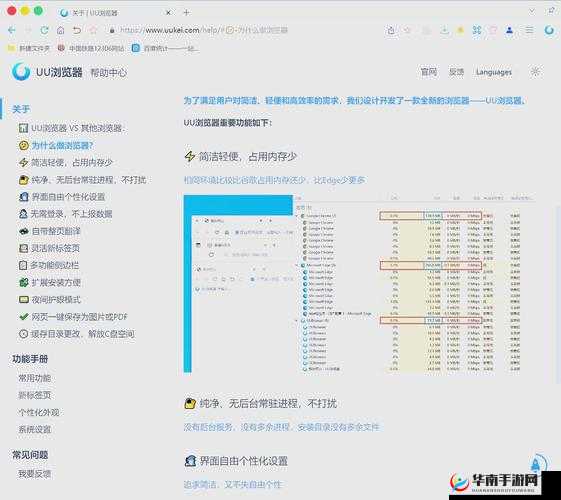Open 我要反馈 in sidebar

[x=34, y=474]
